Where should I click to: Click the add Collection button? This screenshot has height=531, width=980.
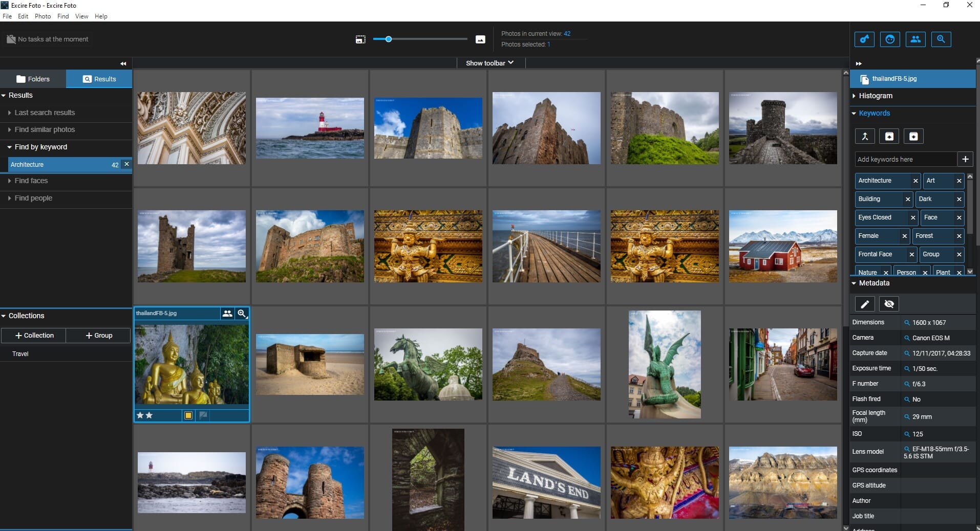tap(34, 335)
